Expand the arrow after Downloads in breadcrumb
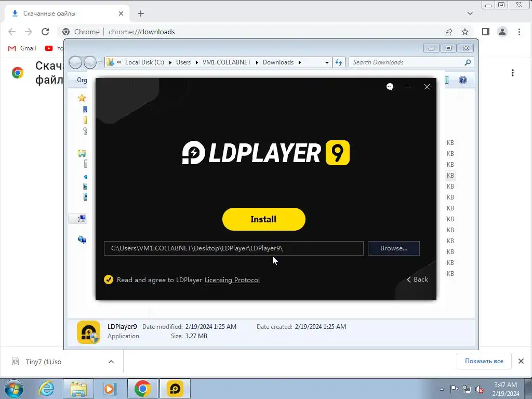Viewport: 532px width, 399px height. tap(300, 62)
